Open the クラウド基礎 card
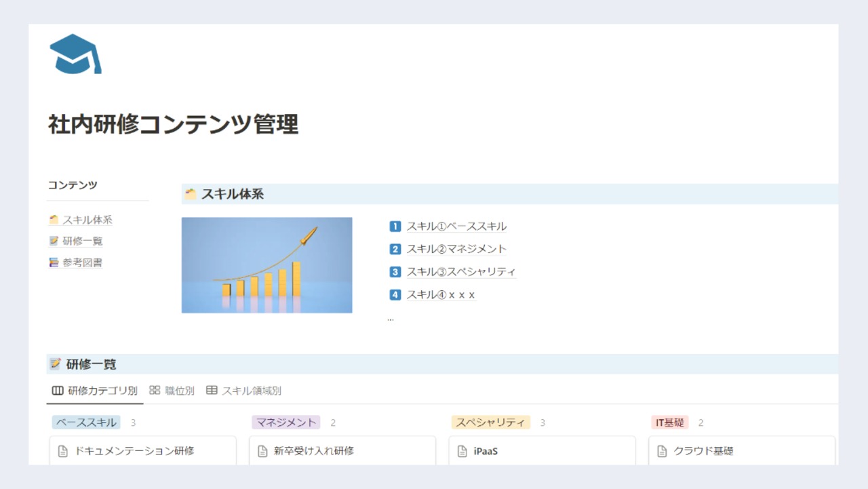This screenshot has width=868, height=489. pyautogui.click(x=742, y=451)
